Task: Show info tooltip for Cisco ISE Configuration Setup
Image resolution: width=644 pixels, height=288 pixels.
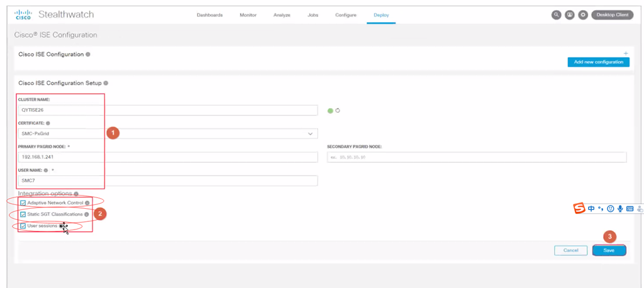Action: [x=106, y=83]
